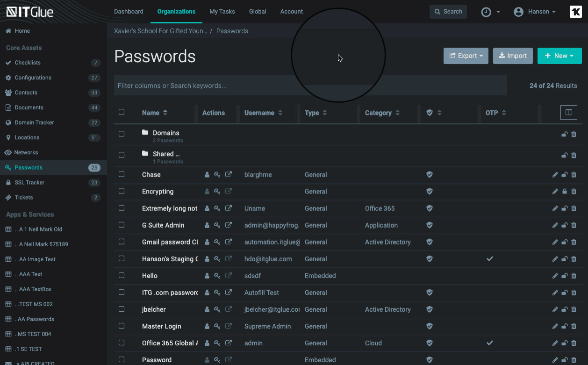This screenshot has height=365, width=588.
Task: Edit the Extremely long note password
Action: (555, 208)
